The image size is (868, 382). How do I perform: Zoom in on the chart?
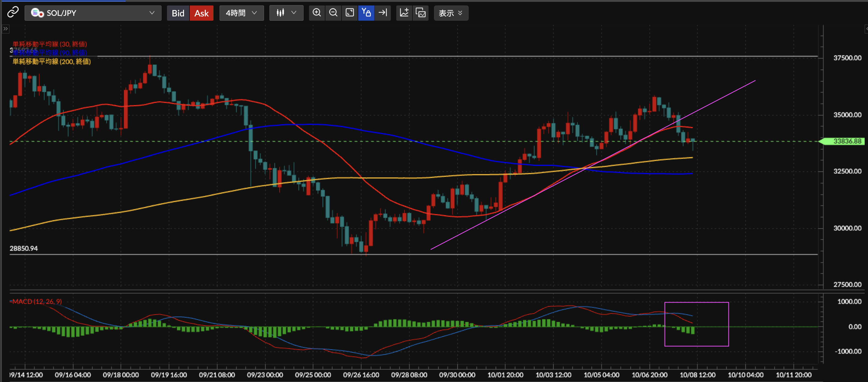[316, 13]
